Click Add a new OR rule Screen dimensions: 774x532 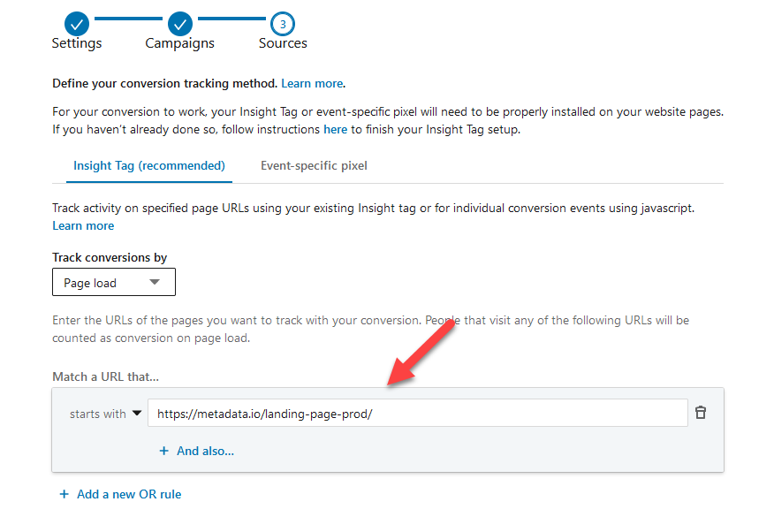128,494
